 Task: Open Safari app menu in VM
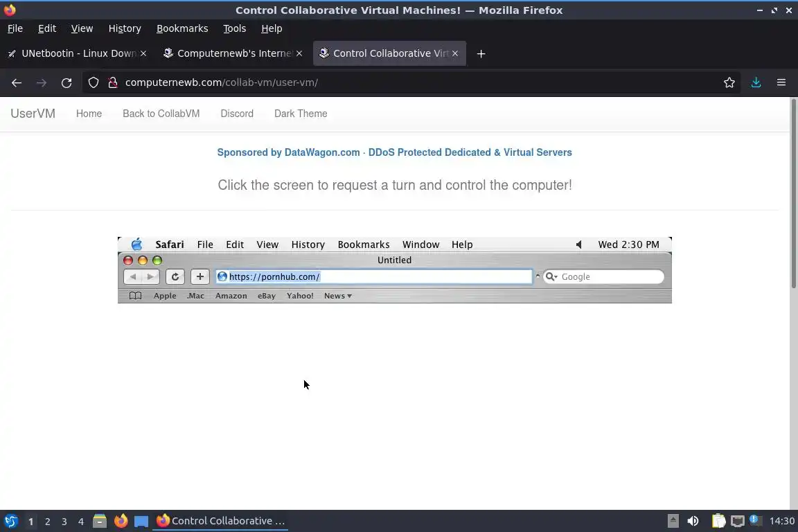point(170,245)
